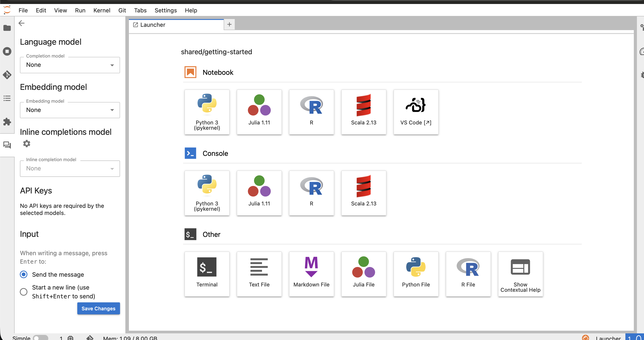The image size is (644, 340).
Task: Launch Python 3 (ipykernel) notebook
Action: pos(207,112)
